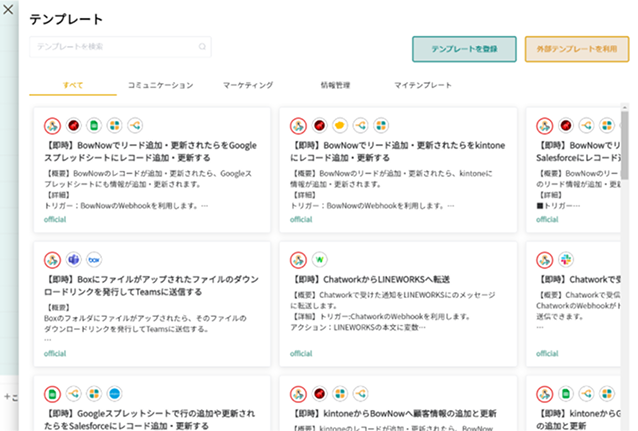Click the template search field
638x431 pixels.
(x=120, y=47)
